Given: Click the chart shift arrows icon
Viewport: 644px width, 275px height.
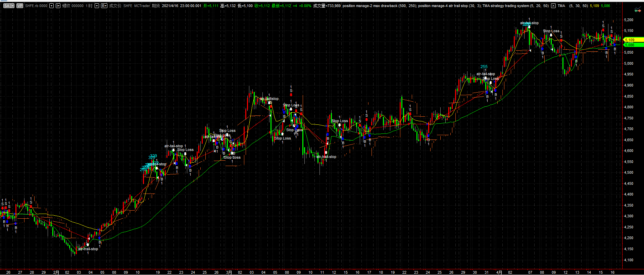Looking at the screenshot, I should 638,10.
